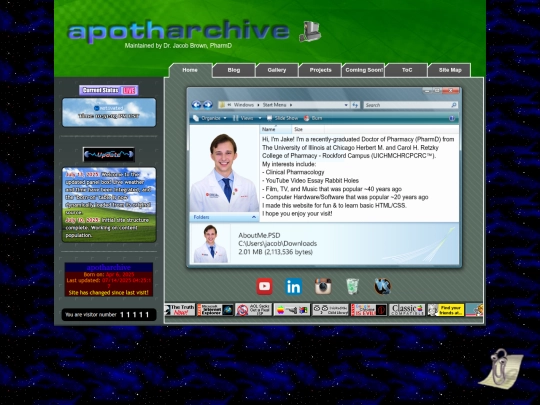Open the Blog tab
Viewport: 540px width, 405px height.
point(234,70)
